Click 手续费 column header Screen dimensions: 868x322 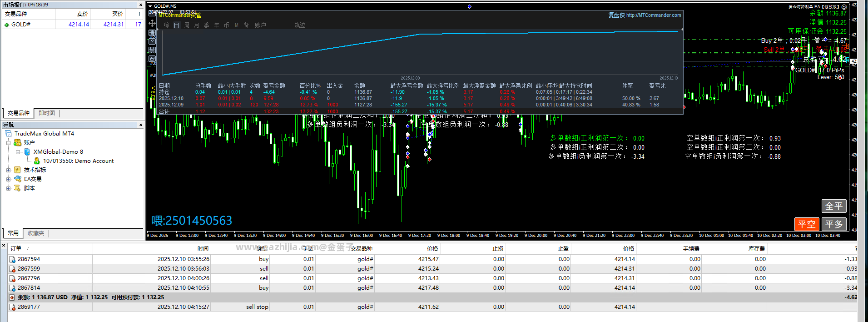click(669, 249)
